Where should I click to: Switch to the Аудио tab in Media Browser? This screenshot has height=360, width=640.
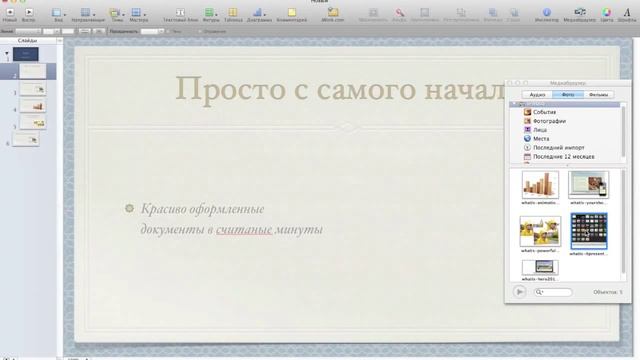click(x=537, y=95)
